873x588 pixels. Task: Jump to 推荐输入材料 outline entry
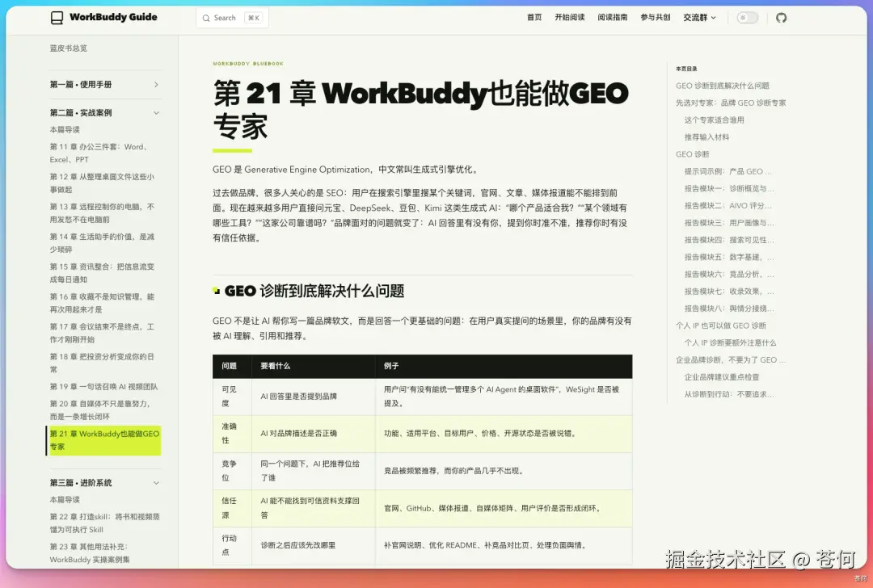tap(706, 137)
